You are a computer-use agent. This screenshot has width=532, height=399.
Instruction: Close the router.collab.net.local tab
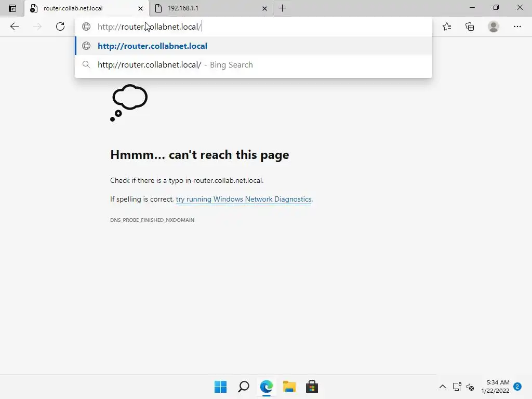[x=140, y=8]
